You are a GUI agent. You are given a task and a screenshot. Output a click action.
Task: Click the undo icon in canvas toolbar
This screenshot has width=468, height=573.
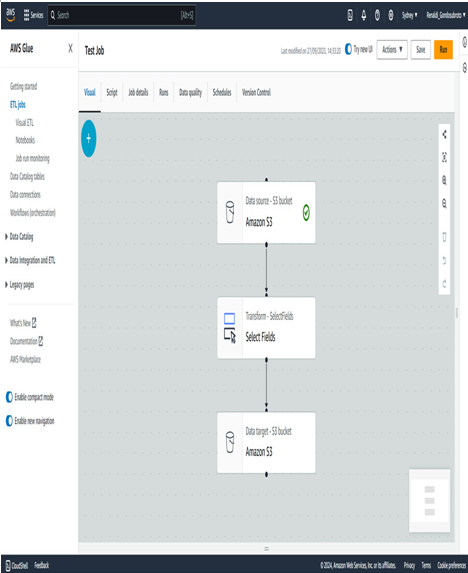point(444,260)
